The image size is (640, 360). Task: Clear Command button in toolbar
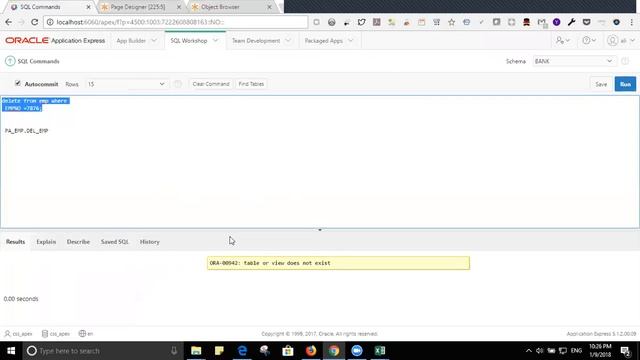click(211, 84)
